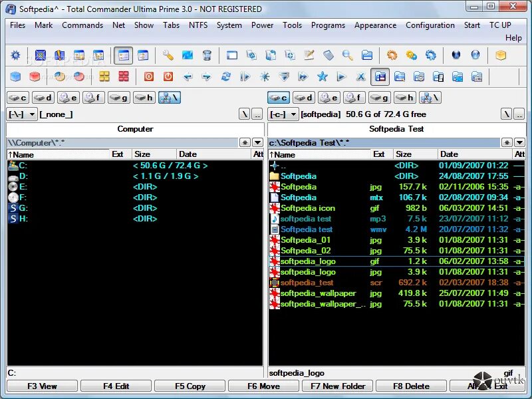Click the yellow box icon at toolbar end
The height and width of the screenshot is (399, 532).
pyautogui.click(x=501, y=55)
